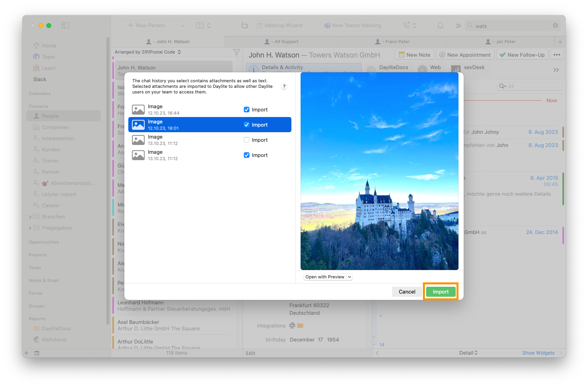This screenshot has width=588, height=387.
Task: Uncheck Import for second Image 13.10.23, 11:12
Action: coord(247,155)
